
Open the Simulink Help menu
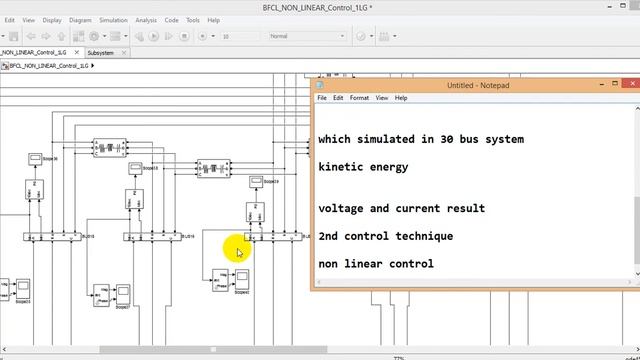pos(213,20)
